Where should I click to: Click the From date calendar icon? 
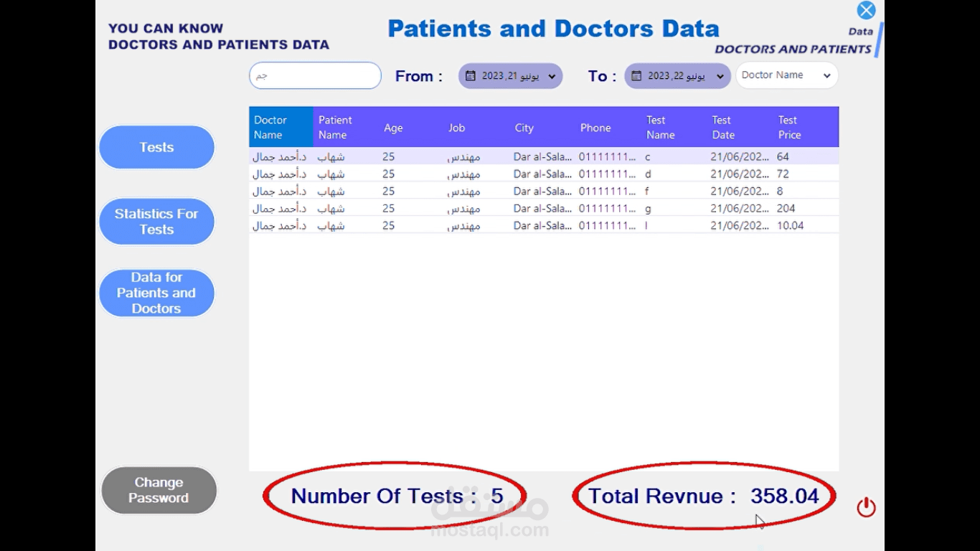point(471,76)
